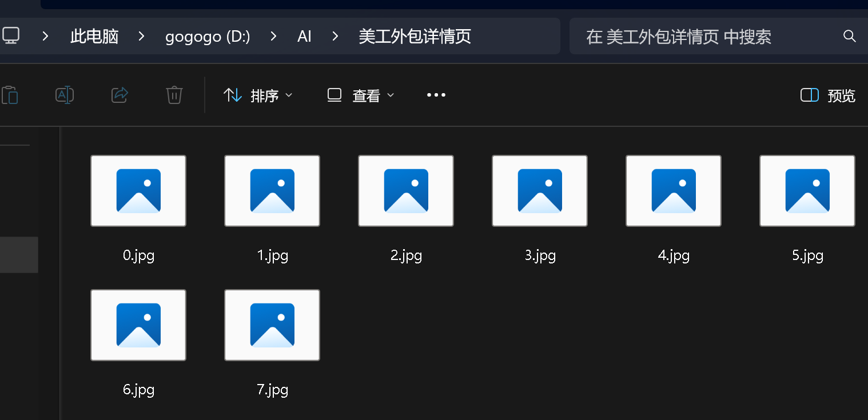Expand the chevron after AI in breadcrumb

tap(335, 36)
